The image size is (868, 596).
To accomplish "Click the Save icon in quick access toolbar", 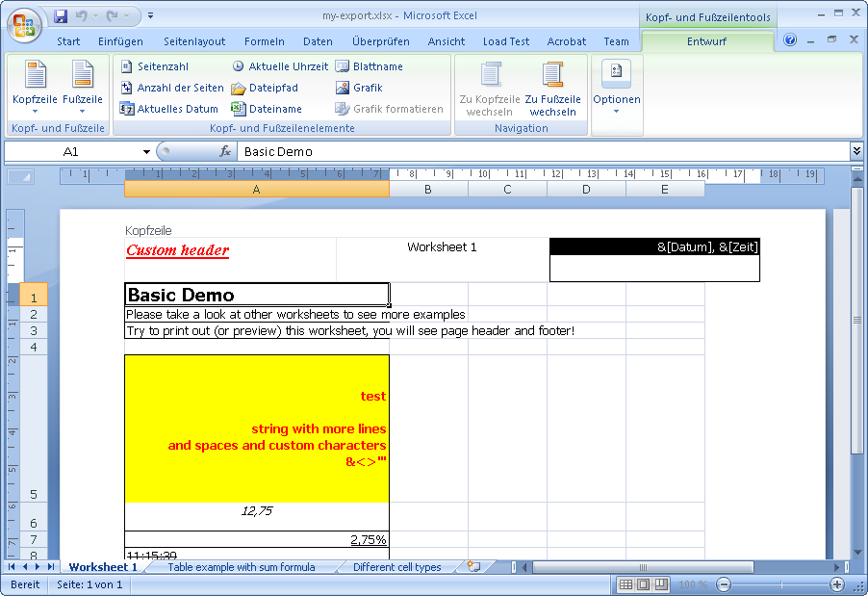I will [61, 16].
